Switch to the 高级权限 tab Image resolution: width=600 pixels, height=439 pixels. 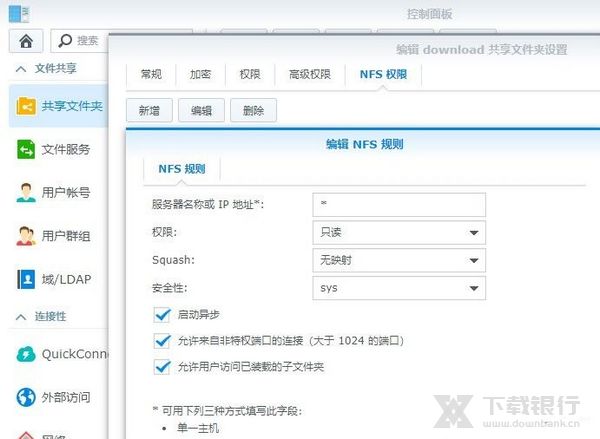[309, 74]
